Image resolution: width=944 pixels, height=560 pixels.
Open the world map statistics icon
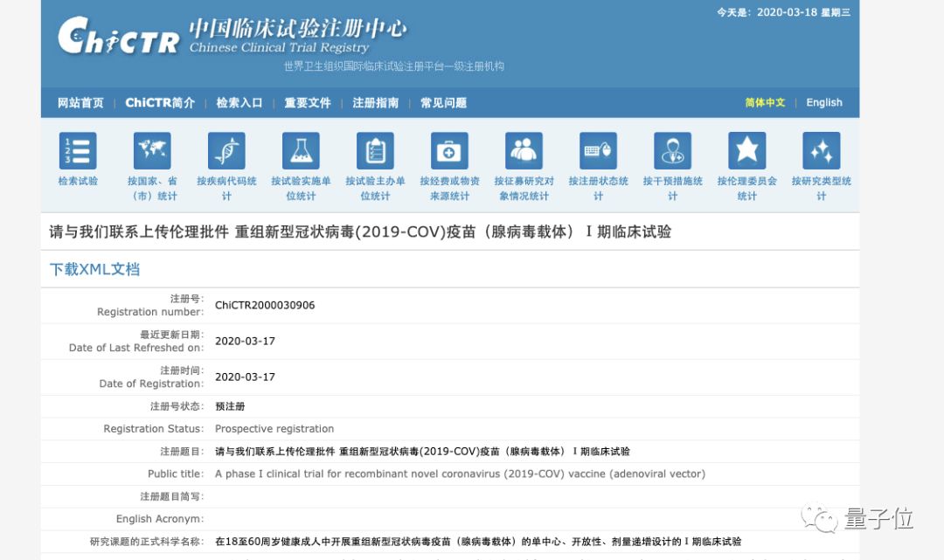(152, 151)
